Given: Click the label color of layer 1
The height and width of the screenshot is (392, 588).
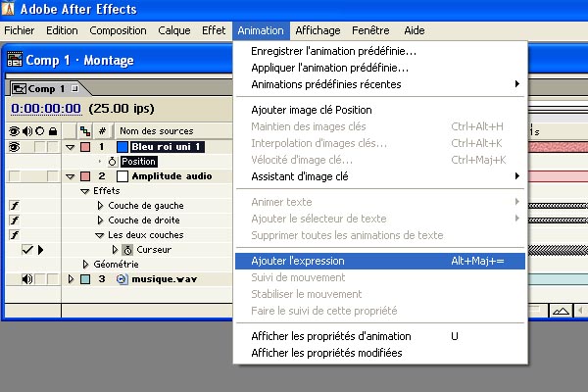Looking at the screenshot, I should (x=85, y=147).
